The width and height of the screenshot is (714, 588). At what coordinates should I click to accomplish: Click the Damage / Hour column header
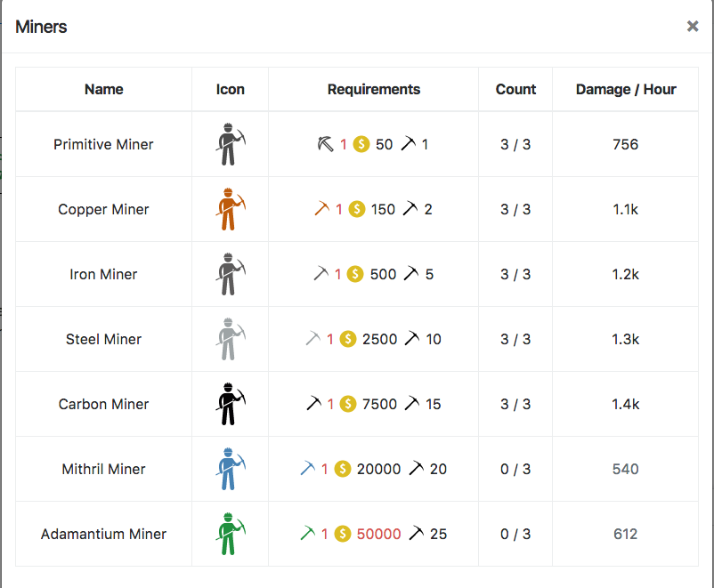(626, 89)
